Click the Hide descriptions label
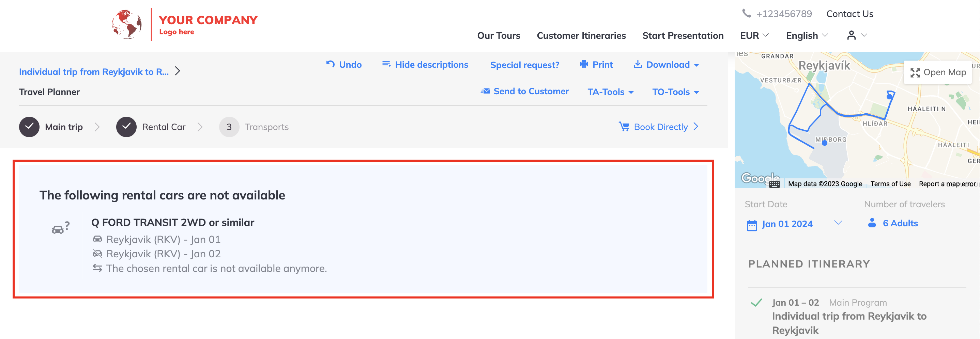 pyautogui.click(x=431, y=65)
